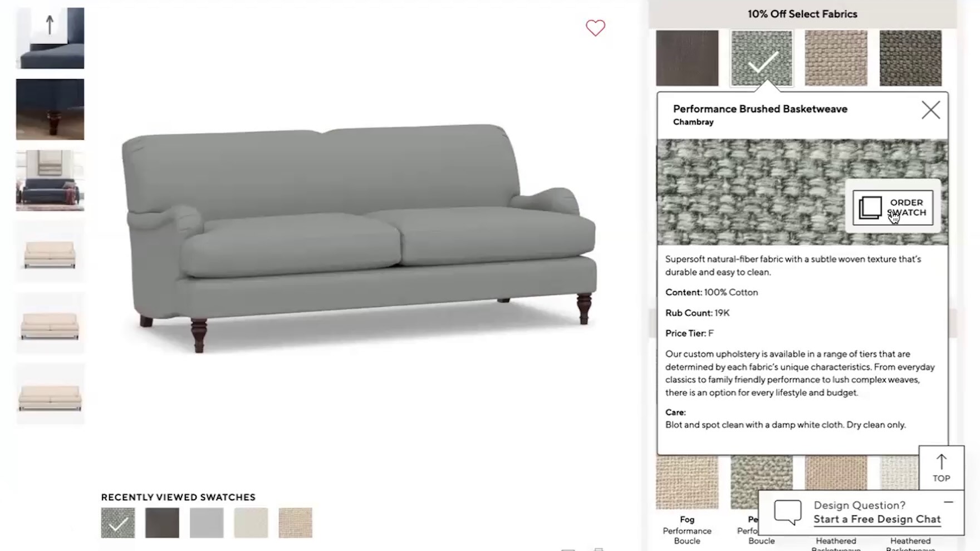
Task: Open the 10% Off Select Fabrics banner
Action: 802,14
